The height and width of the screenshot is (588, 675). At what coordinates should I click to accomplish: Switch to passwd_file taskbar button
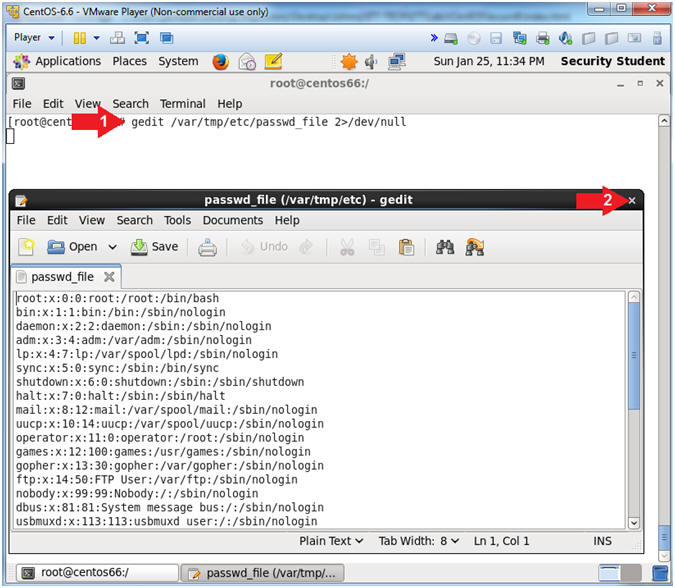tap(262, 573)
